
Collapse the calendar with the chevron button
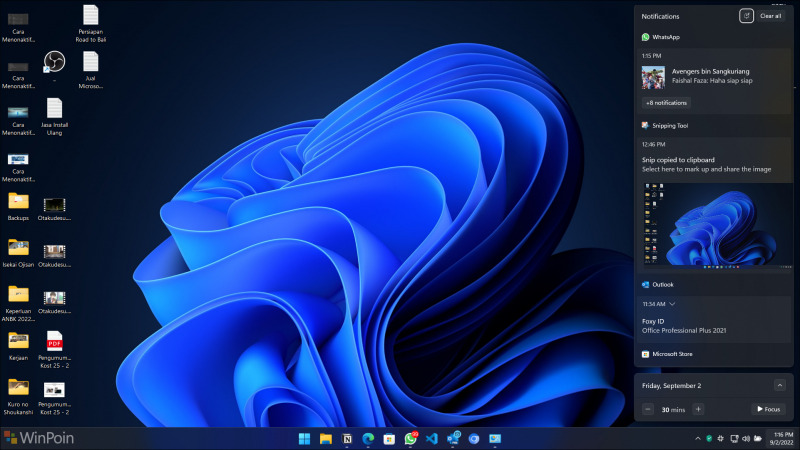[x=780, y=385]
